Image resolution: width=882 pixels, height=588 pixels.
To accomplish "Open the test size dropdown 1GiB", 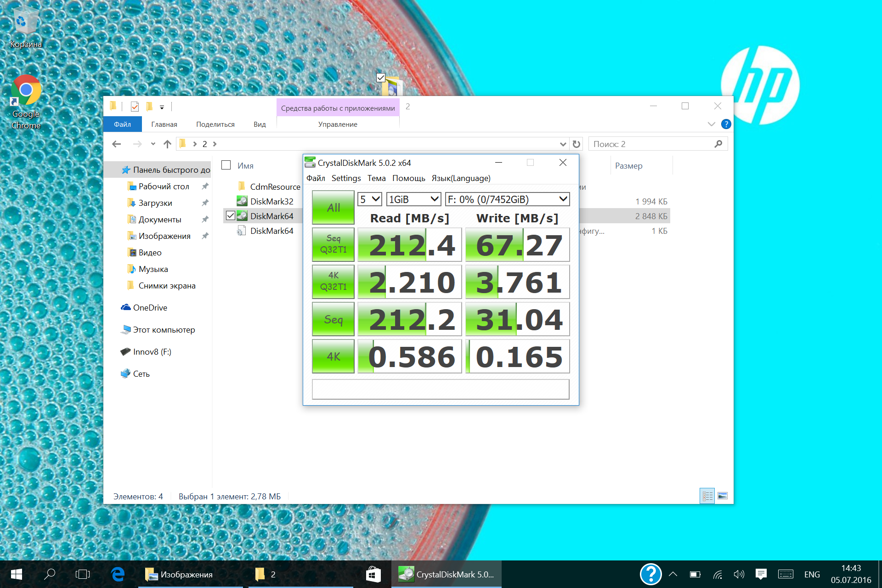I will point(414,199).
